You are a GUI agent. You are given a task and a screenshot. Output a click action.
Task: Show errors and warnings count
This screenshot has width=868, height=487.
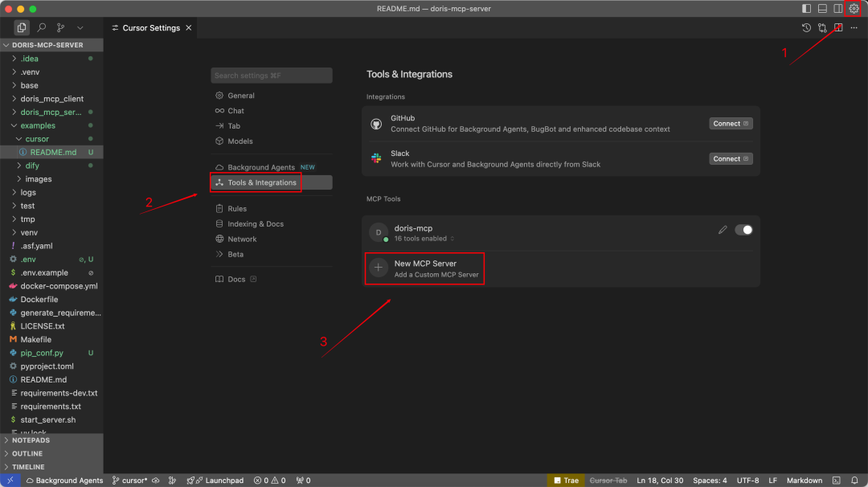[269, 481]
